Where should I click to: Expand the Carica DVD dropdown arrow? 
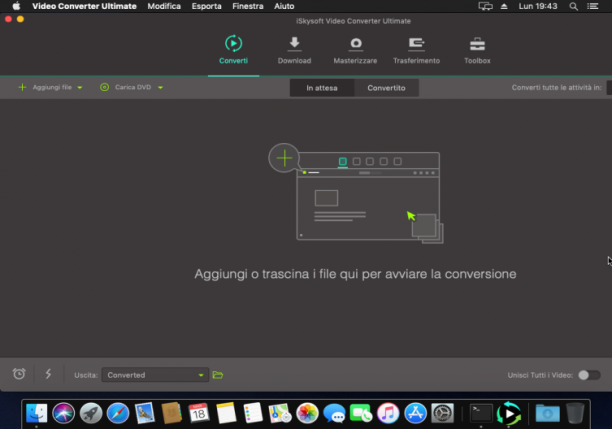click(160, 88)
